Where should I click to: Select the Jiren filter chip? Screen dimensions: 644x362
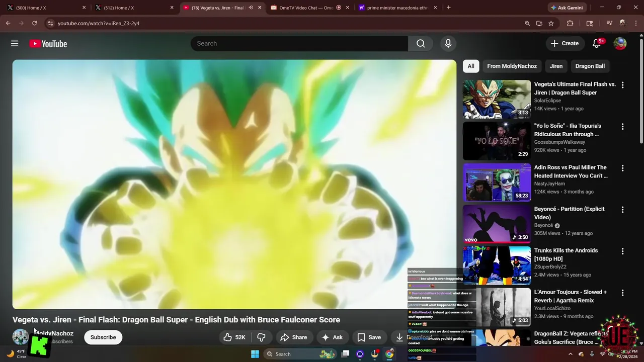pos(556,66)
